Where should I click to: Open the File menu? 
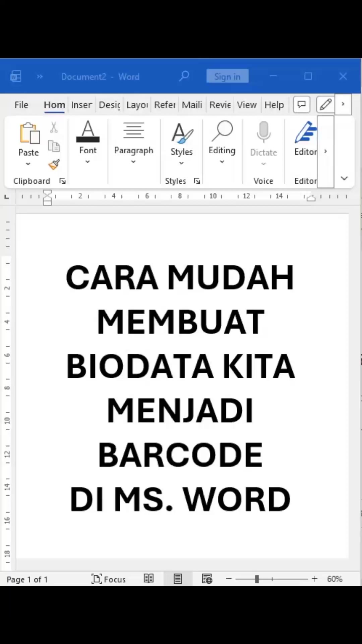click(21, 105)
